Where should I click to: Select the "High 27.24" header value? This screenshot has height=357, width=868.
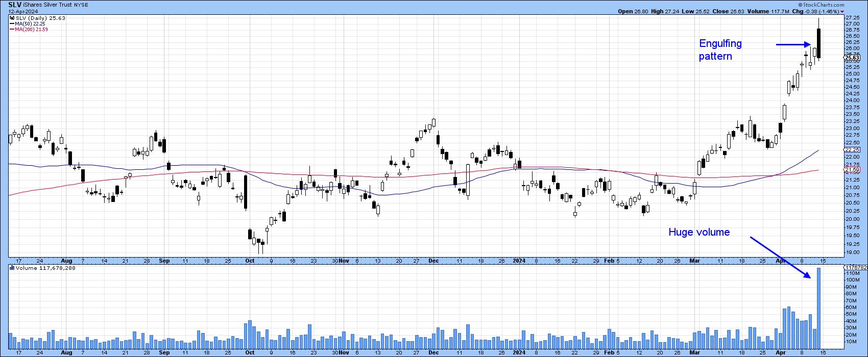664,11
